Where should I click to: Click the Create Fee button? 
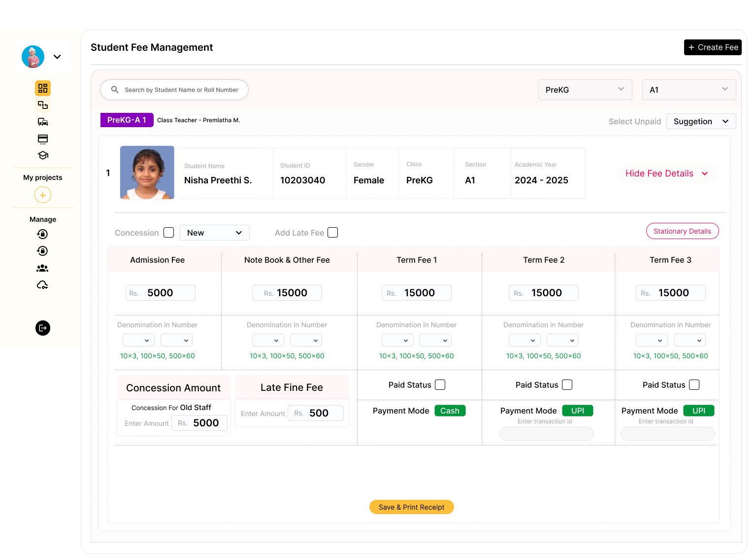712,47
